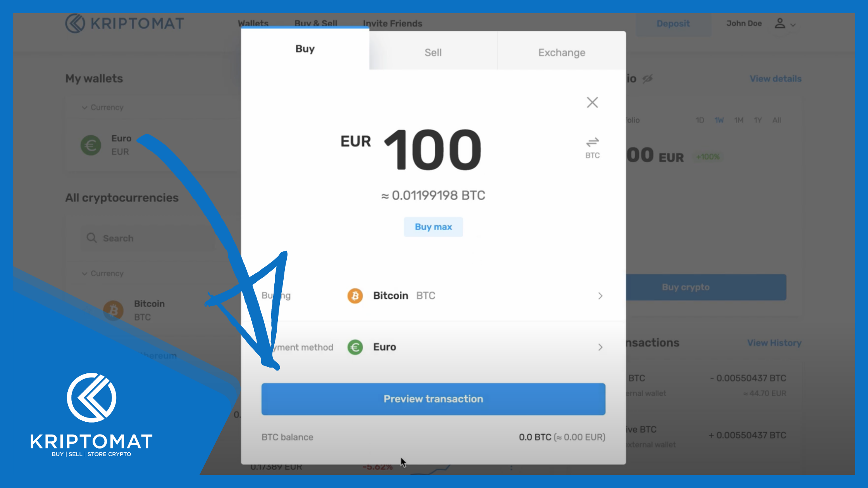The width and height of the screenshot is (868, 488).
Task: Open the Exchange tab
Action: pos(561,52)
